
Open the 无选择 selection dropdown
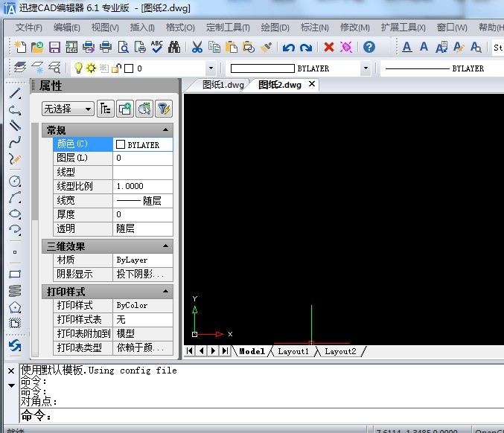[68, 109]
